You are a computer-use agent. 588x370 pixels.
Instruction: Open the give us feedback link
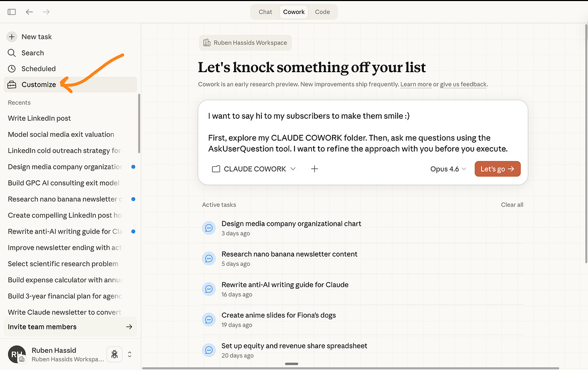(463, 84)
